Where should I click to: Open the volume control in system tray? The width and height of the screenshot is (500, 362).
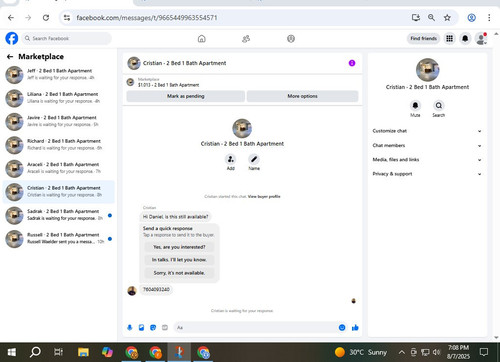point(436,352)
